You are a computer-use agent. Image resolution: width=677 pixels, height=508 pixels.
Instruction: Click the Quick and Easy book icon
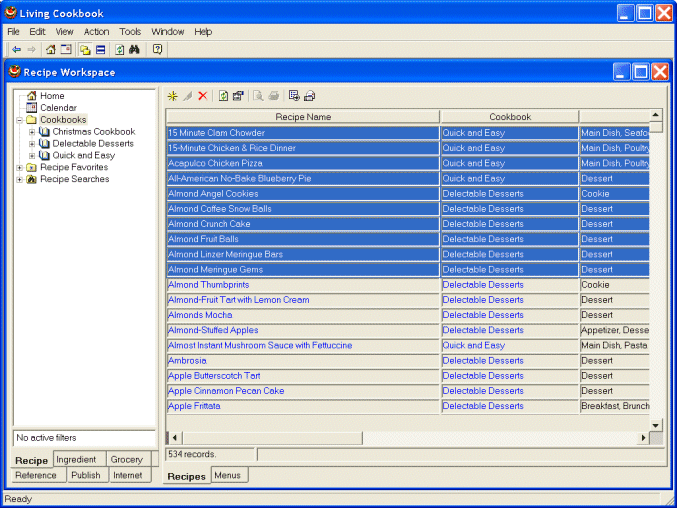tap(44, 155)
